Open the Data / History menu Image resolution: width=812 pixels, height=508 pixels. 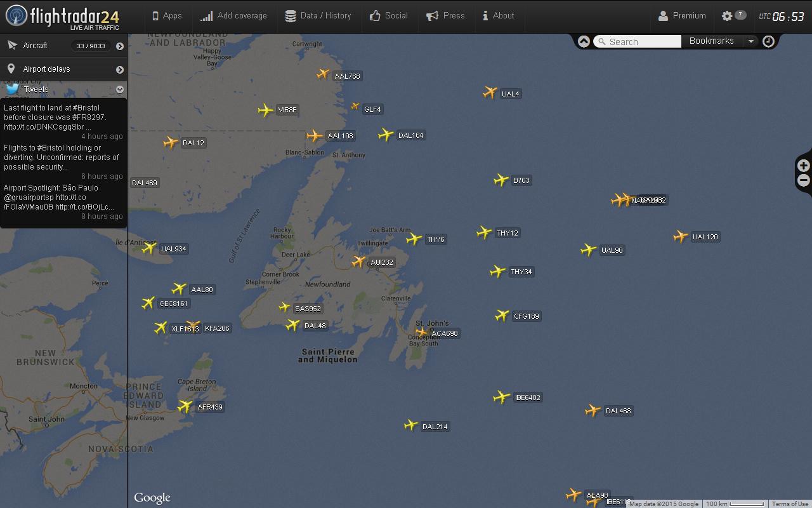pyautogui.click(x=318, y=16)
